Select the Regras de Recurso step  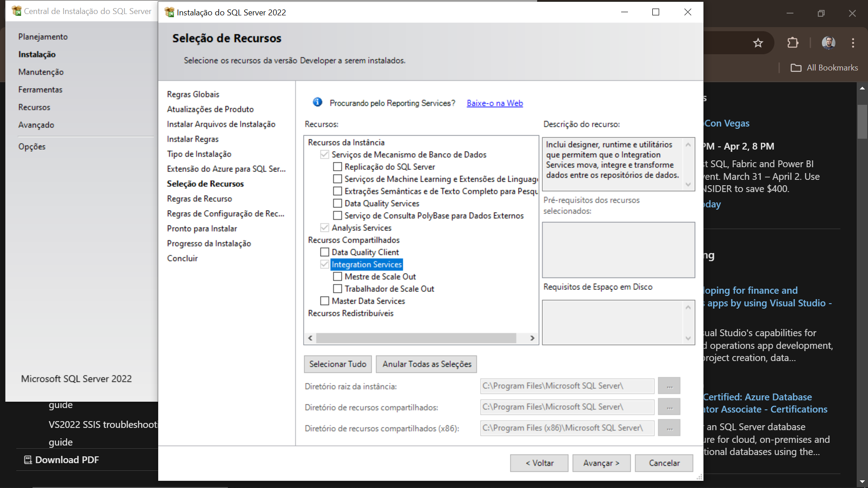pos(199,199)
